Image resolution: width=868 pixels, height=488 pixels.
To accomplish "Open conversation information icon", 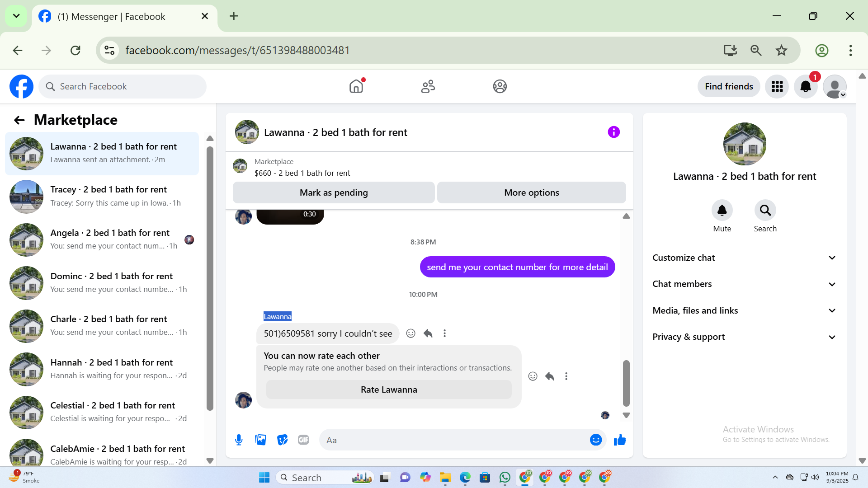I will [x=613, y=132].
